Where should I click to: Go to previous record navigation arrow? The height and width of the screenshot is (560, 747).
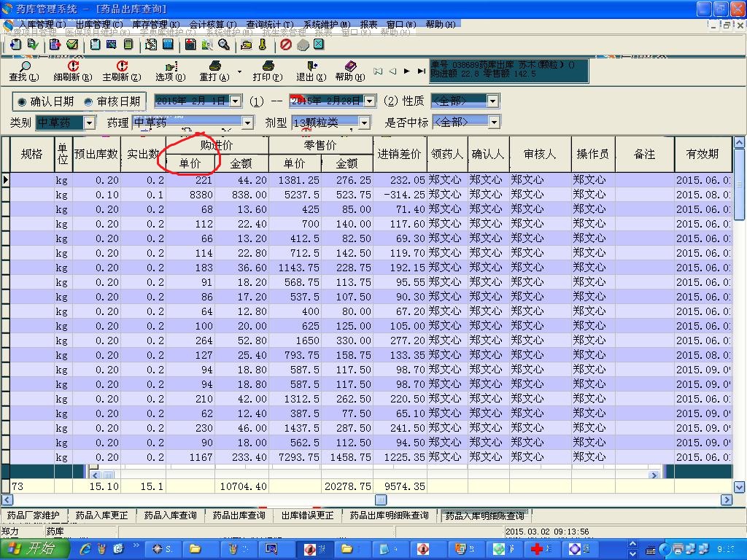[392, 71]
